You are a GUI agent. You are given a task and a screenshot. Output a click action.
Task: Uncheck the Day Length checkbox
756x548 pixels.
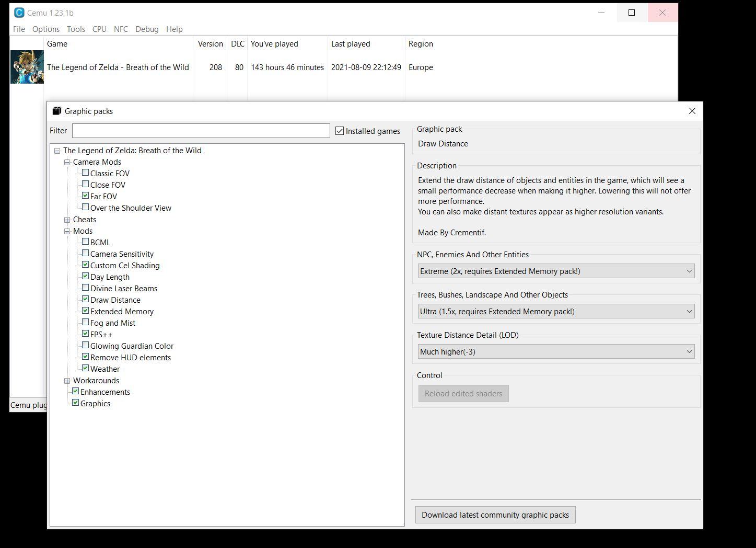pyautogui.click(x=85, y=276)
